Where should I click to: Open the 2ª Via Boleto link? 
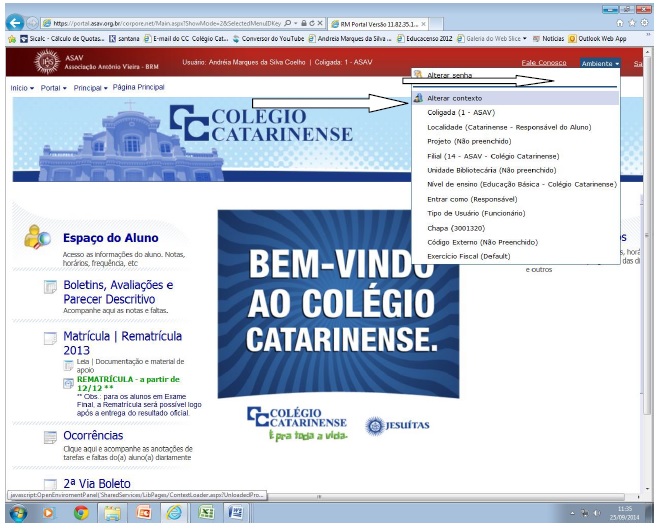(97, 483)
